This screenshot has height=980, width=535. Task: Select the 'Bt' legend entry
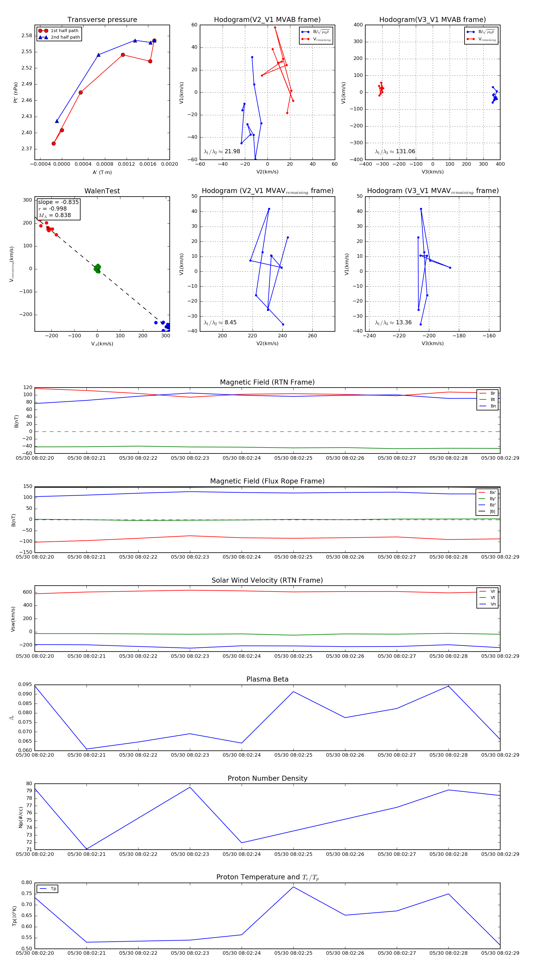coord(487,400)
